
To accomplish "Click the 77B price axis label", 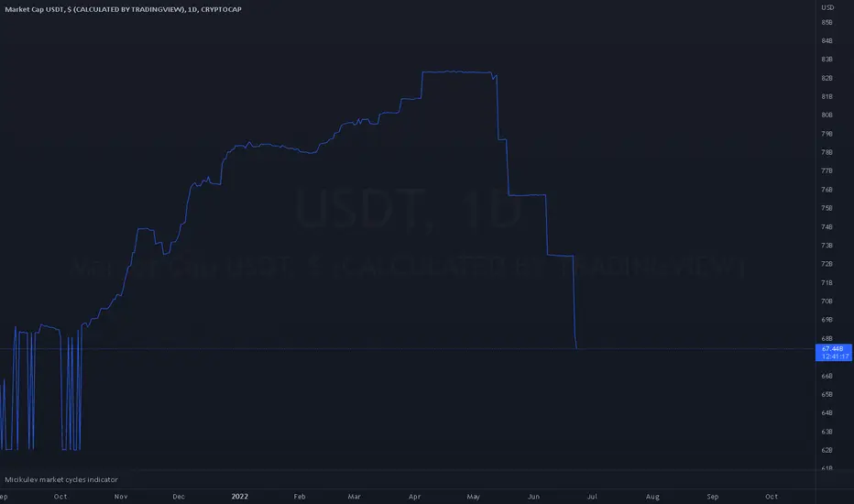I will [827, 170].
